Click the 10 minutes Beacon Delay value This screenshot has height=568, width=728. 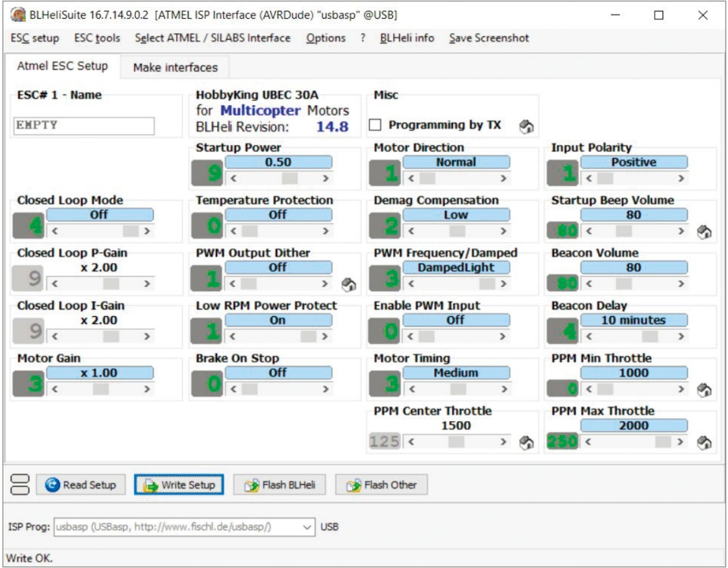coord(634,320)
